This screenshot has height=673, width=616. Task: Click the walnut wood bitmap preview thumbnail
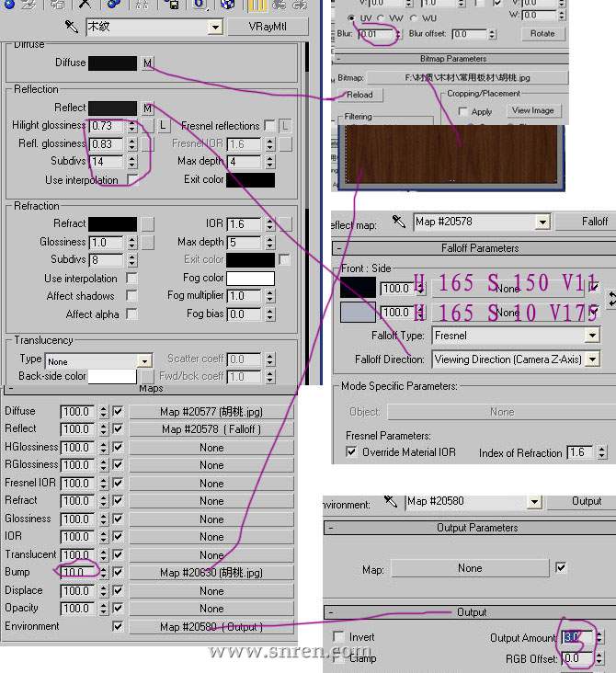(451, 155)
